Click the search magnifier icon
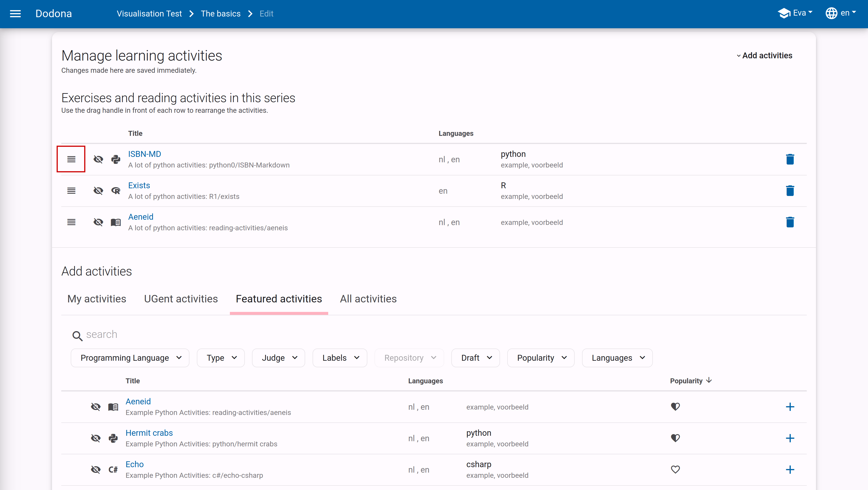This screenshot has height=490, width=868. [77, 336]
